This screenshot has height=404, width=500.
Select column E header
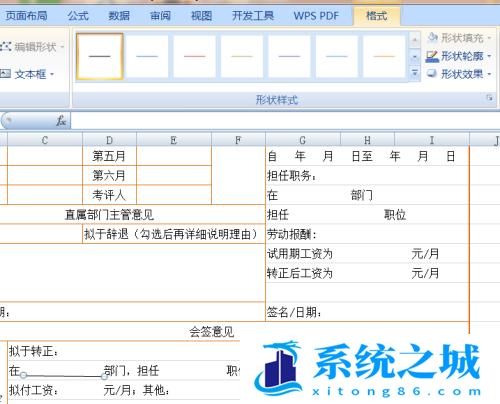(174, 140)
